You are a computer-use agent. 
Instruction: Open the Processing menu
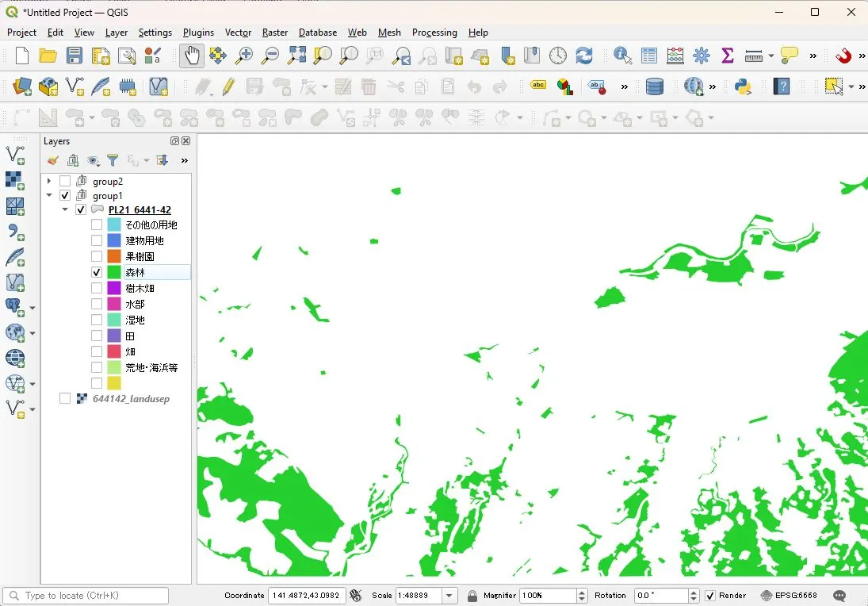point(434,33)
